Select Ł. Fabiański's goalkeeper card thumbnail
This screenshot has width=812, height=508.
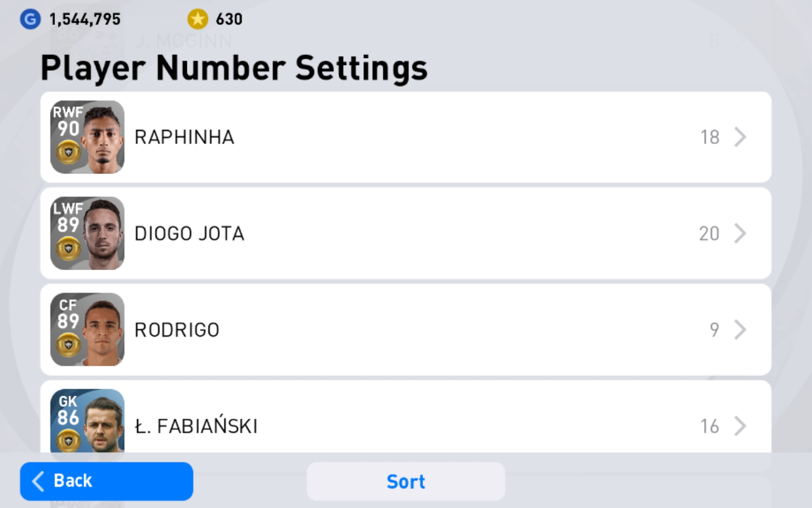pos(87,421)
